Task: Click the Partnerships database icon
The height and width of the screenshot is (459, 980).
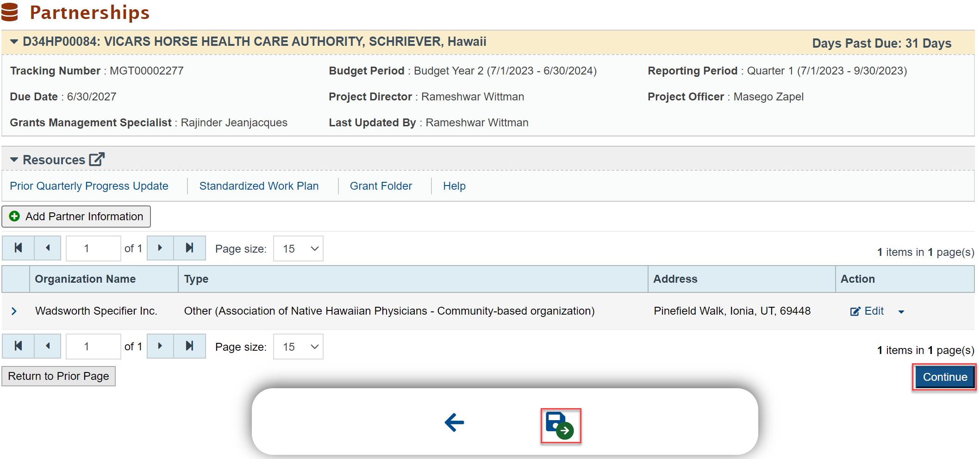Action: (x=10, y=12)
